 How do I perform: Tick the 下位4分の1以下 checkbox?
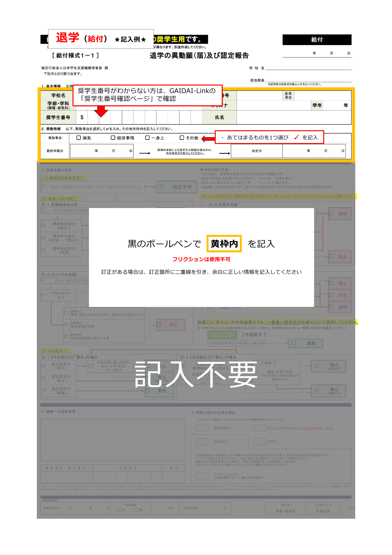click(x=43, y=295)
